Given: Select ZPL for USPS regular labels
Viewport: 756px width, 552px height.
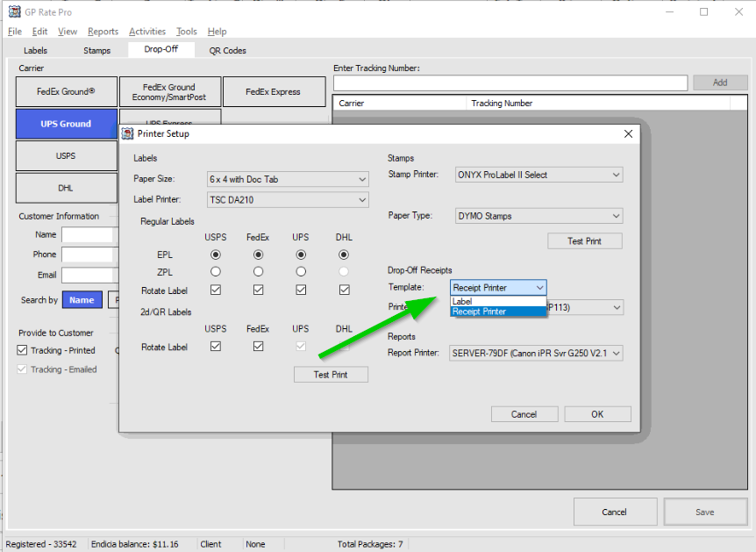Looking at the screenshot, I should coord(216,272).
